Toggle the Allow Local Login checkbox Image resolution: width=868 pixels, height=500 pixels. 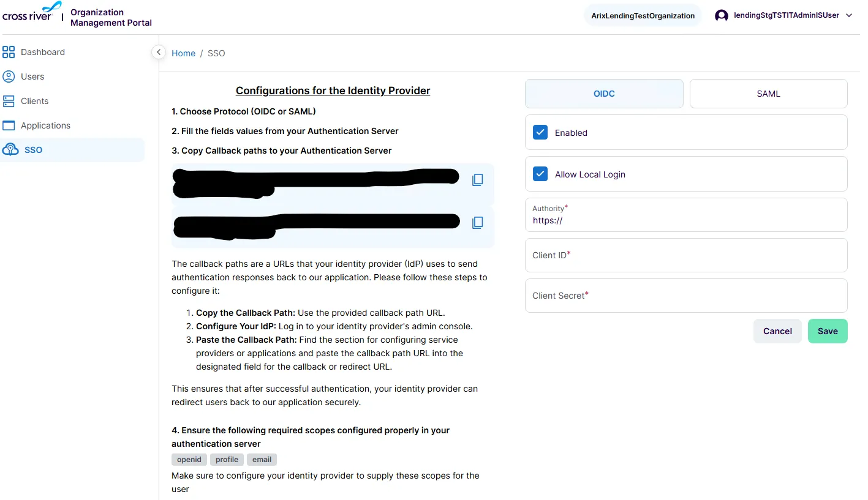click(540, 174)
